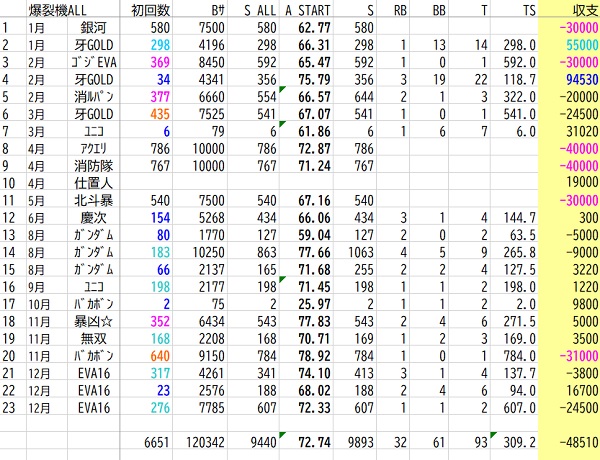
Task: Select the average 72.74 in totals row
Action: [314, 442]
